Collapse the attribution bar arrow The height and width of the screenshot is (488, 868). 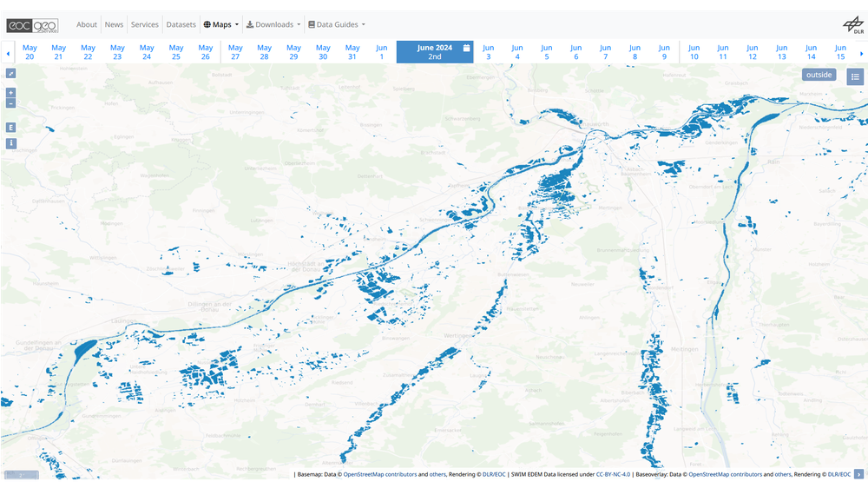click(858, 474)
